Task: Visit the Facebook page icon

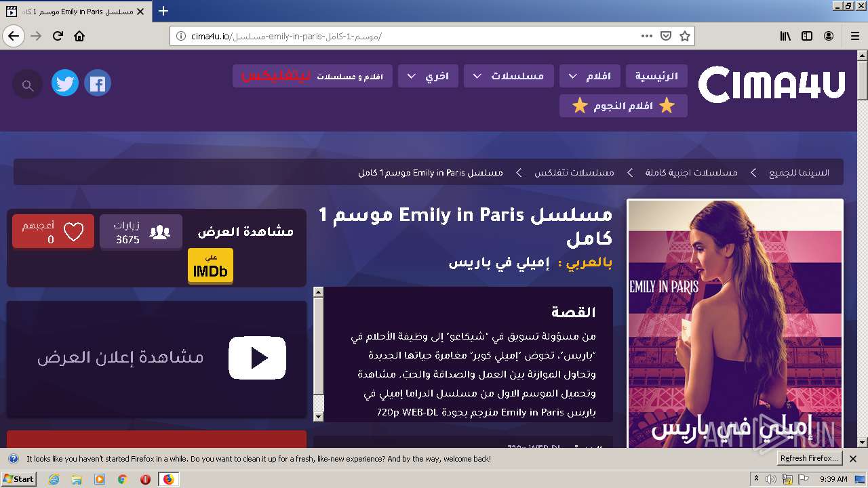Action: pyautogui.click(x=98, y=83)
